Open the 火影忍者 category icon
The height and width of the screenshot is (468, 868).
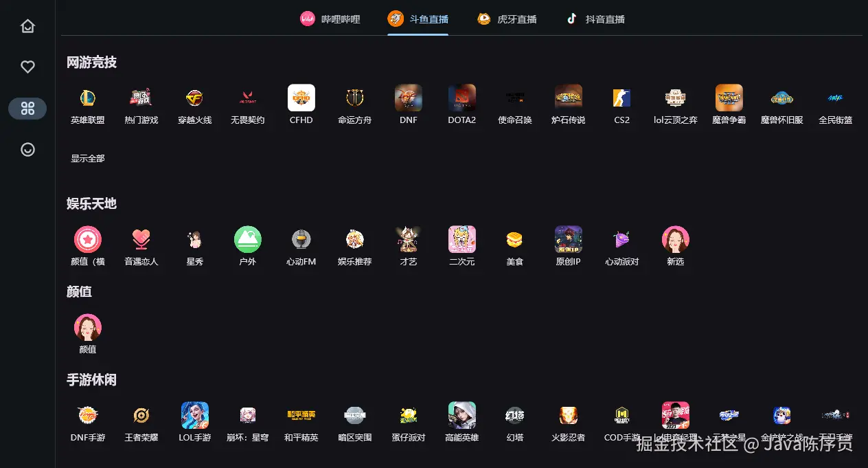(x=569, y=415)
